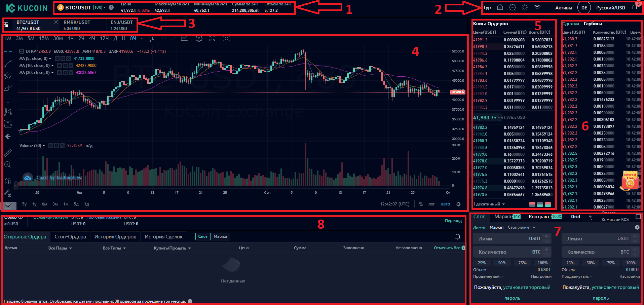This screenshot has height=305, width=644.
Task: Open the markets grid icon beside pair tabs
Action: [x=6, y=25]
